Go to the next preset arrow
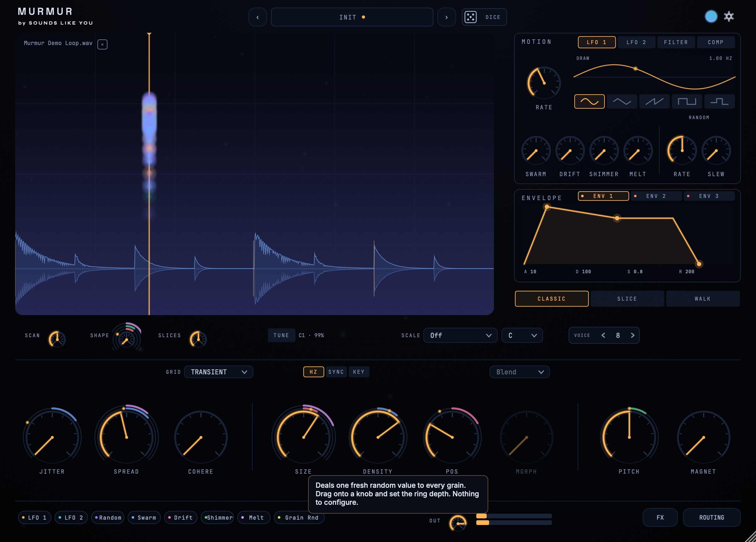 [446, 17]
